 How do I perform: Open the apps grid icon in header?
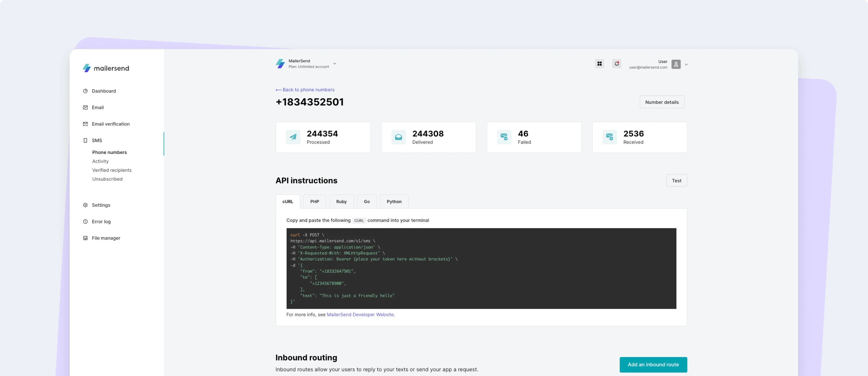click(x=599, y=64)
